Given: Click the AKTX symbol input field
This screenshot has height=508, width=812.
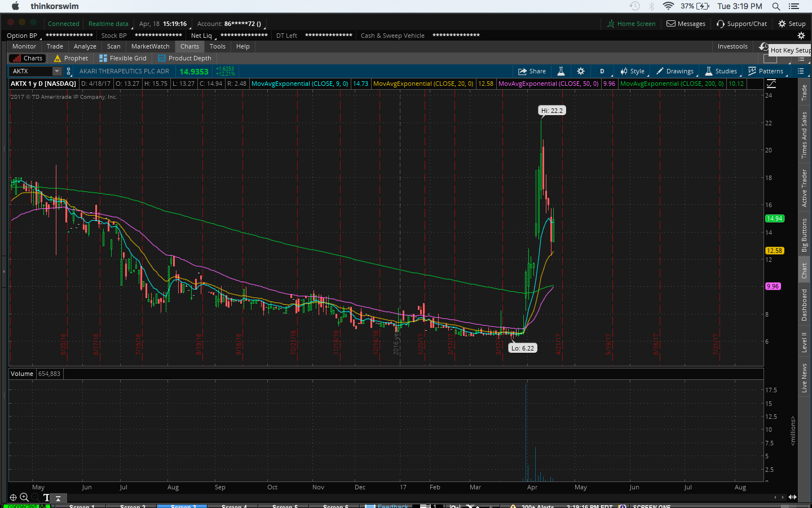Looking at the screenshot, I should pyautogui.click(x=31, y=71).
